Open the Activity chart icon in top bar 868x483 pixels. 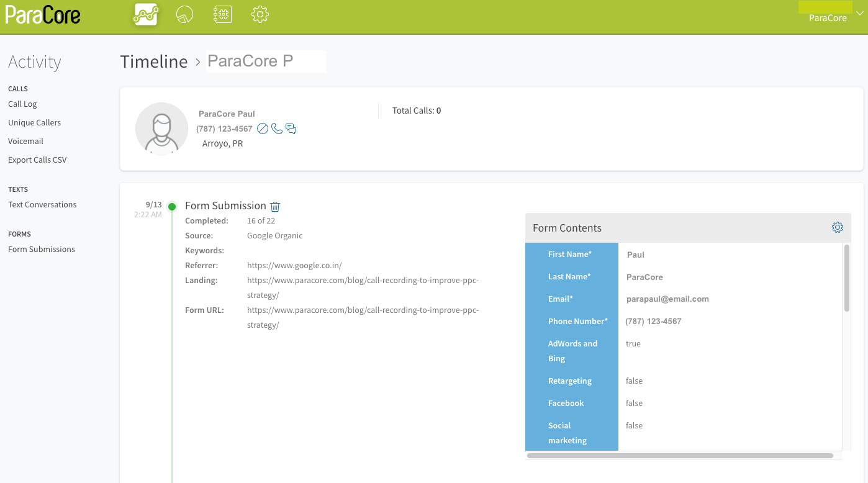pos(146,14)
